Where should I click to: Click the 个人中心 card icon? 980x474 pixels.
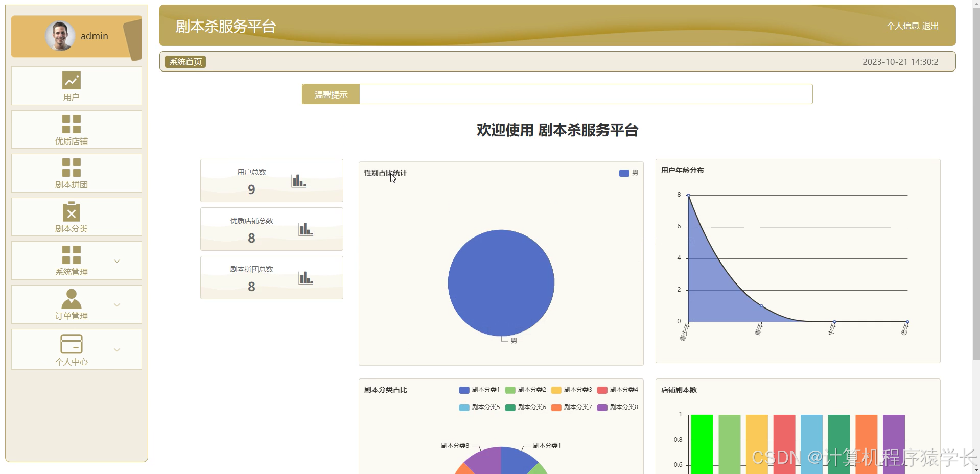[x=72, y=344]
